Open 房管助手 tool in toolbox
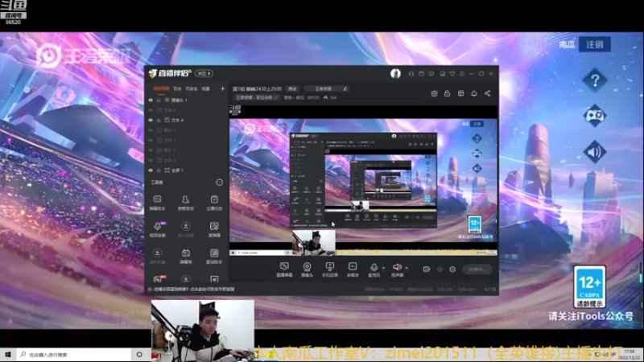 (186, 203)
